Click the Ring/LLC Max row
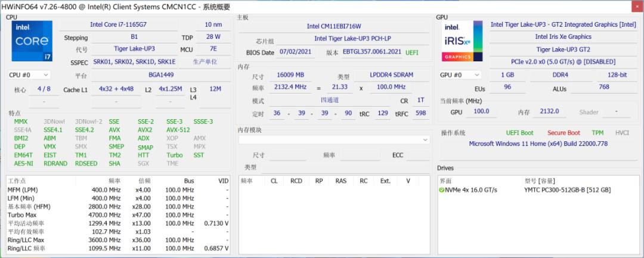 (x=118, y=240)
